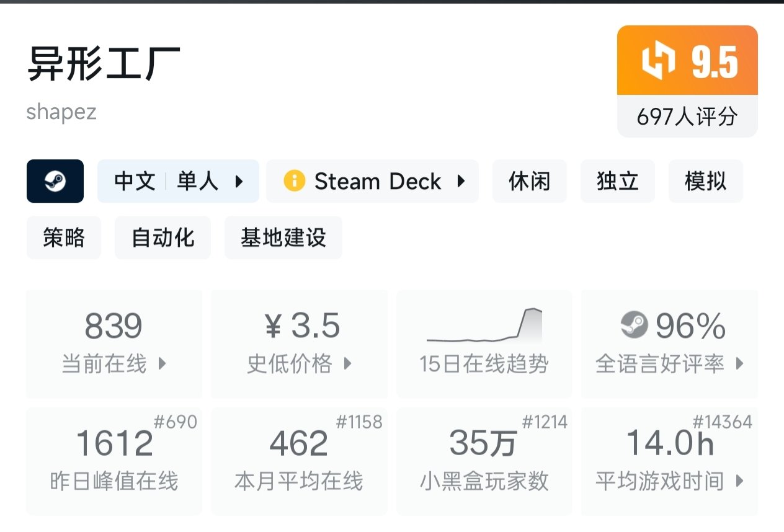Open the 小黑盒玩家数 stat card
Image resolution: width=784 pixels, height=532 pixels.
pyautogui.click(x=484, y=461)
